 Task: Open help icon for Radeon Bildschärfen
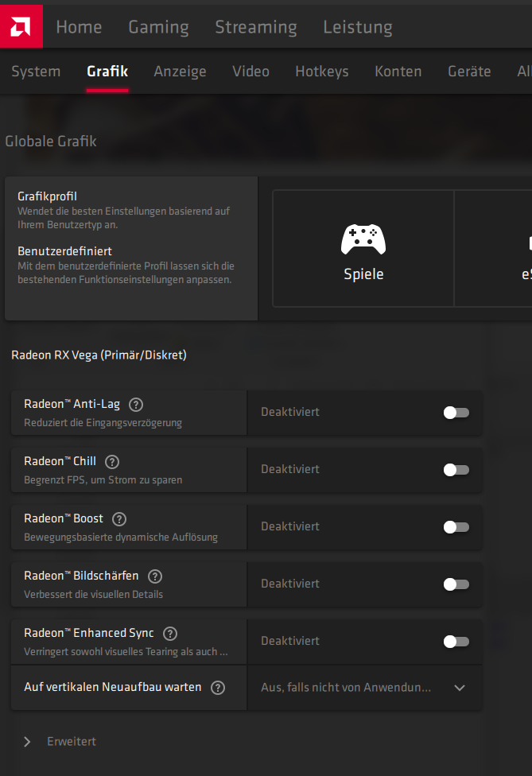[155, 576]
